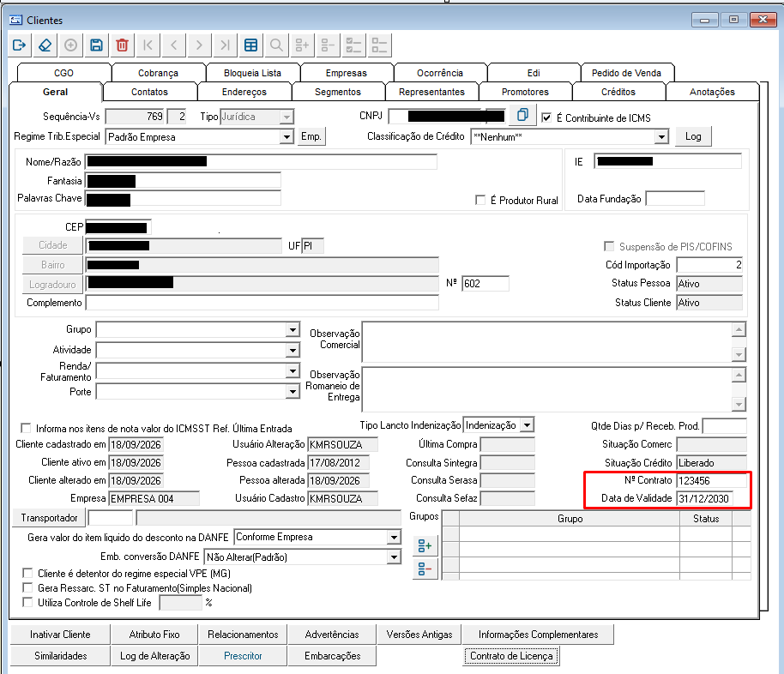This screenshot has width=784, height=674.
Task: Open the Pedido de Venda tab
Action: pyautogui.click(x=626, y=73)
